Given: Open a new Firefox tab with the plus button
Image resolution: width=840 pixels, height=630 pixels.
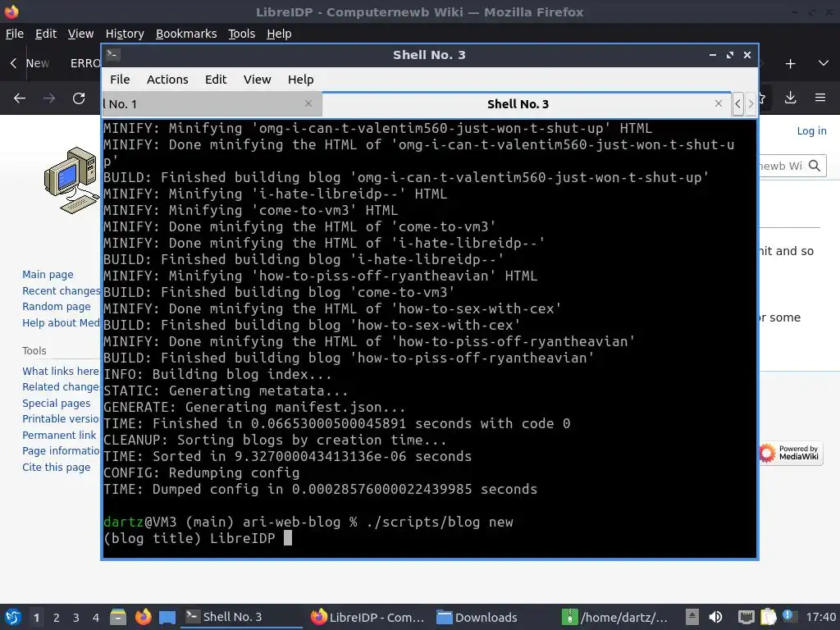Looking at the screenshot, I should [790, 64].
